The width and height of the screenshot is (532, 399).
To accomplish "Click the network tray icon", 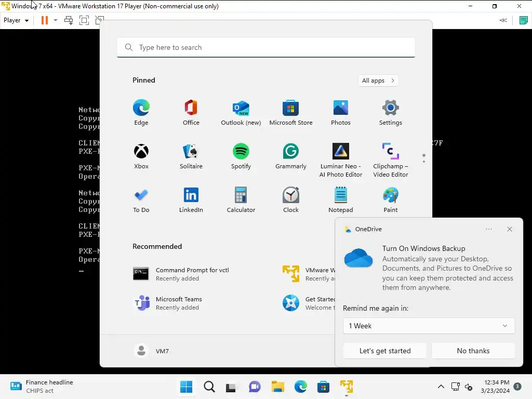I will pyautogui.click(x=455, y=387).
